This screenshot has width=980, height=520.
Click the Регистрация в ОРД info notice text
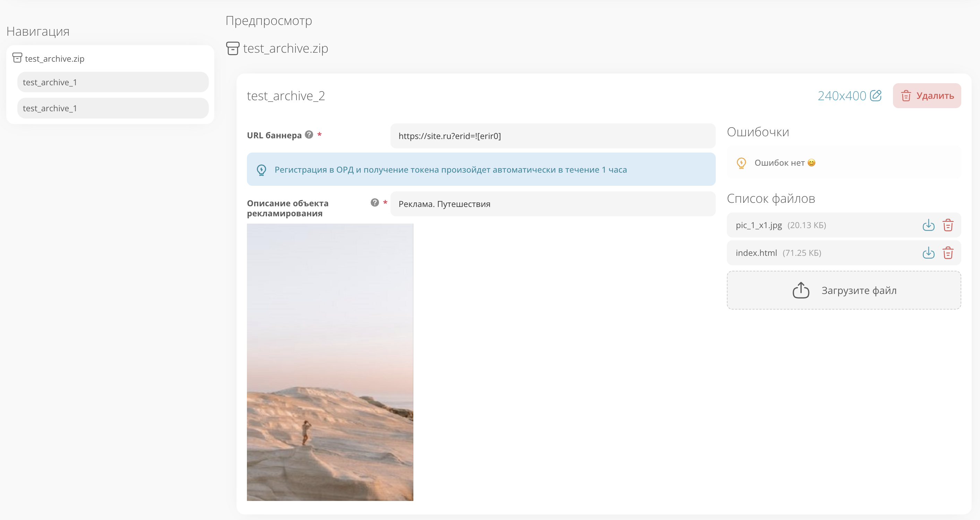pos(450,170)
